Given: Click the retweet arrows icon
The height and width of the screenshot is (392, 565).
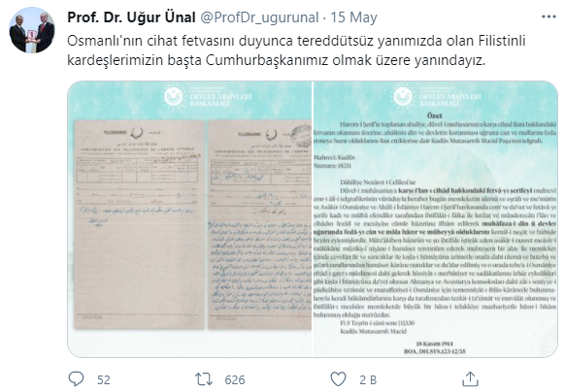Looking at the screenshot, I should tap(204, 379).
